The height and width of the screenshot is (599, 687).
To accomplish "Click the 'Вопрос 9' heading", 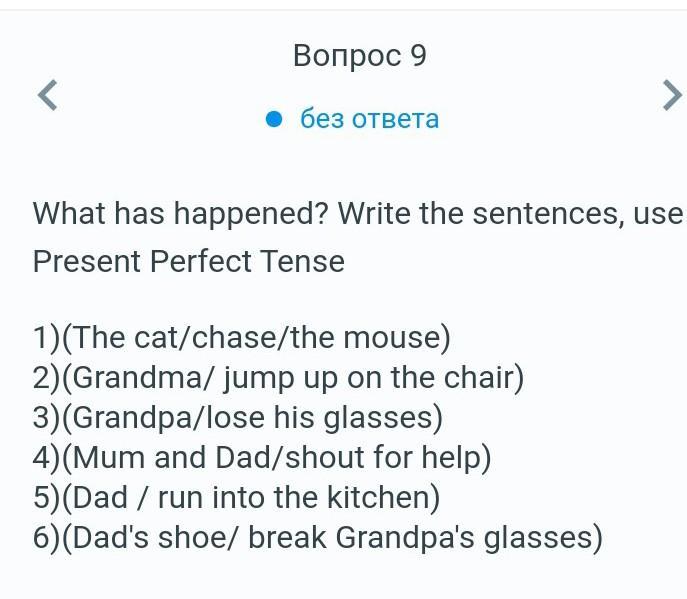I will point(360,56).
